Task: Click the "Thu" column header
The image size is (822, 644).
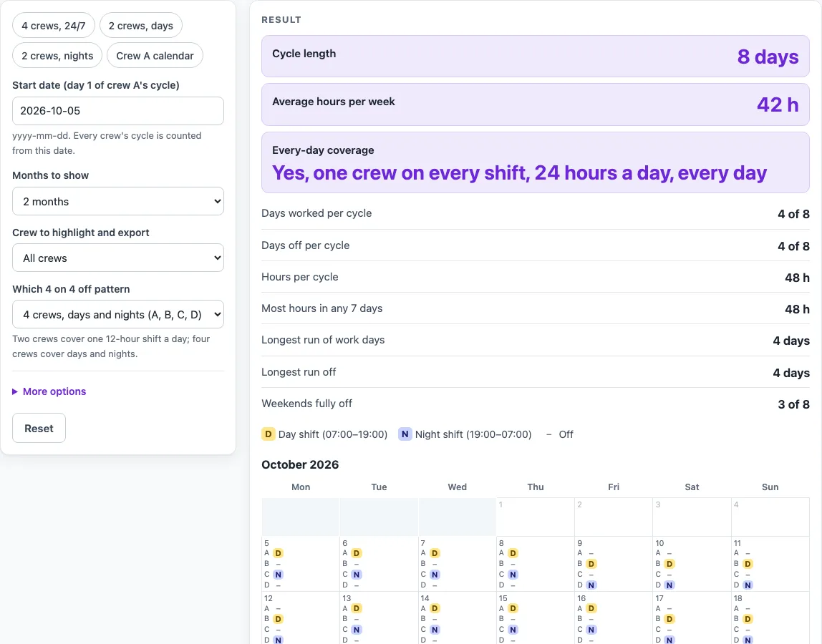Action: point(536,487)
